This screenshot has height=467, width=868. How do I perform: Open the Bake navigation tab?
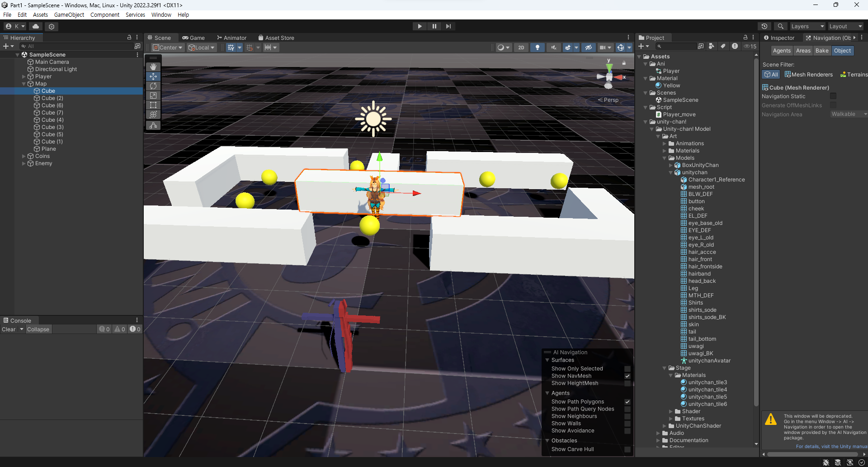click(x=822, y=51)
